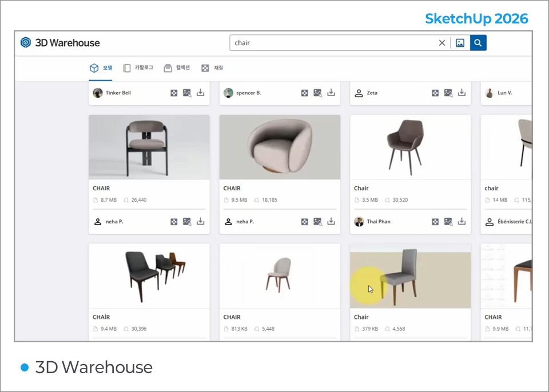Click the blue search magnifier button

click(x=478, y=43)
